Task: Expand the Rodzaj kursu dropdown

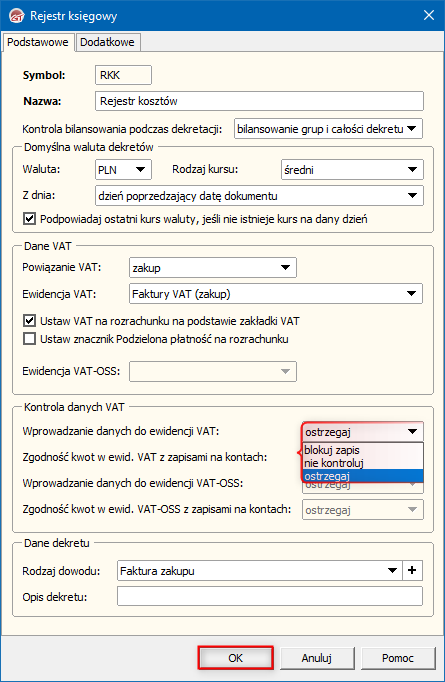Action: (352, 170)
